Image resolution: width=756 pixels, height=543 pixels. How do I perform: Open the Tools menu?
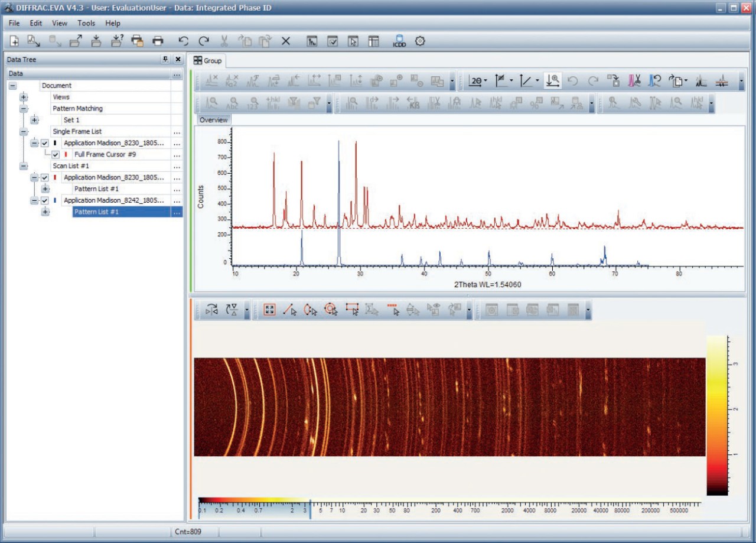click(86, 23)
